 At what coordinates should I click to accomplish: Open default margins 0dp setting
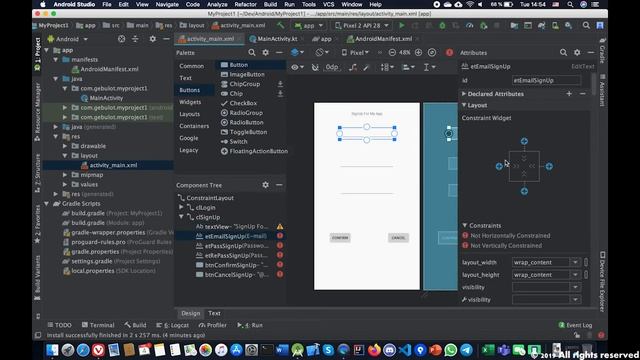pos(331,67)
